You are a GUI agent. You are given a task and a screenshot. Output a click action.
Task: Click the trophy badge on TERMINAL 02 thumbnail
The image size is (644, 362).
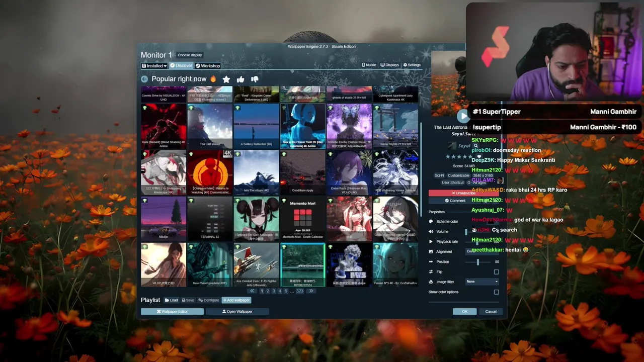191,201
